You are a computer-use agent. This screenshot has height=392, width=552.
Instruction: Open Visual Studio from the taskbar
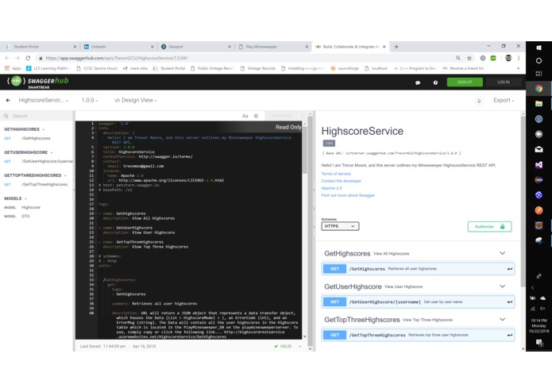[538, 164]
